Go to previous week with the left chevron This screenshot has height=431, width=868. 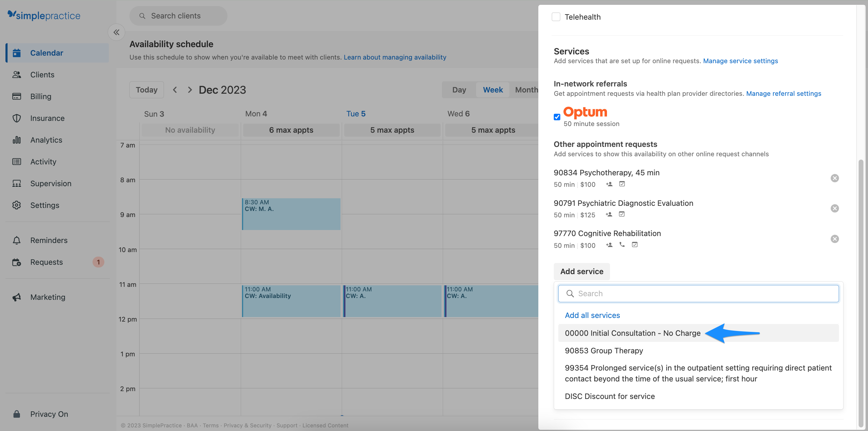click(x=175, y=89)
